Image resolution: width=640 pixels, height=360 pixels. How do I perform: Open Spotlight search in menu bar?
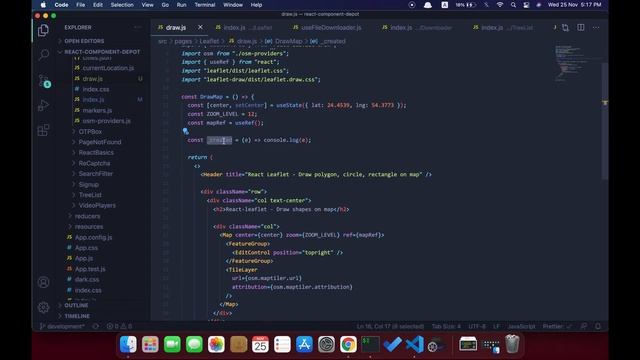point(513,5)
